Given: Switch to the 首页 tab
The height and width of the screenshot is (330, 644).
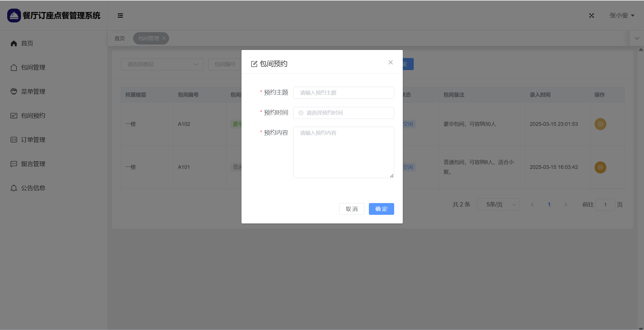Looking at the screenshot, I should [120, 38].
